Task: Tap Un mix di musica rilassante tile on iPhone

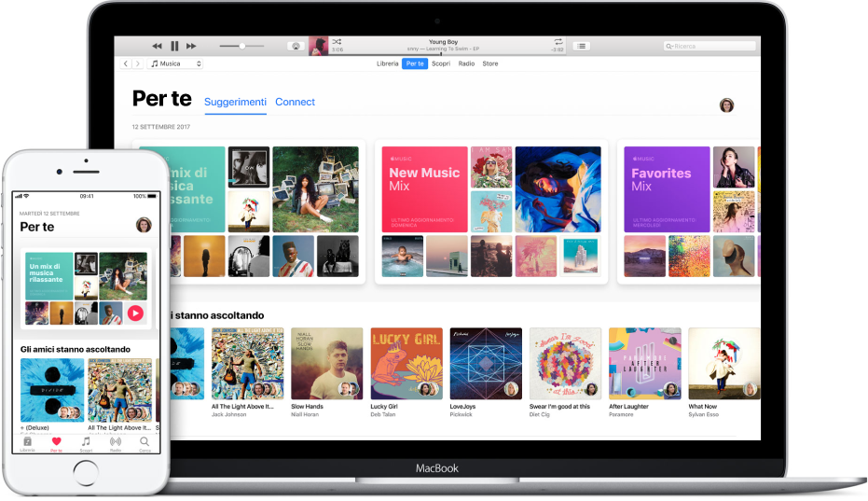Action: click(x=49, y=276)
